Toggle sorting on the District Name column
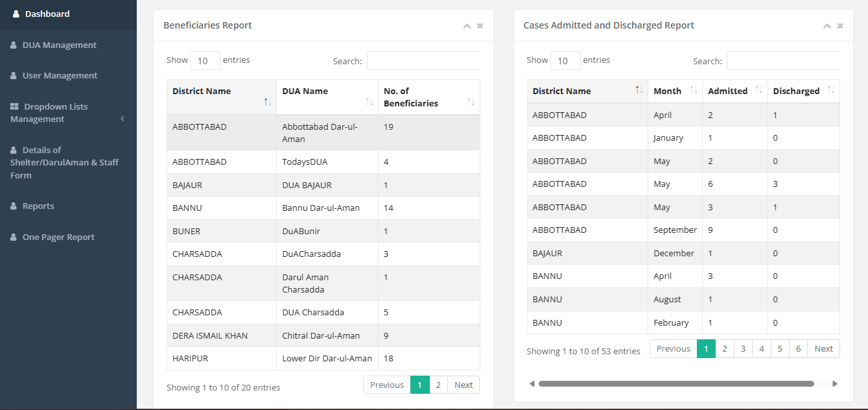 point(561,91)
